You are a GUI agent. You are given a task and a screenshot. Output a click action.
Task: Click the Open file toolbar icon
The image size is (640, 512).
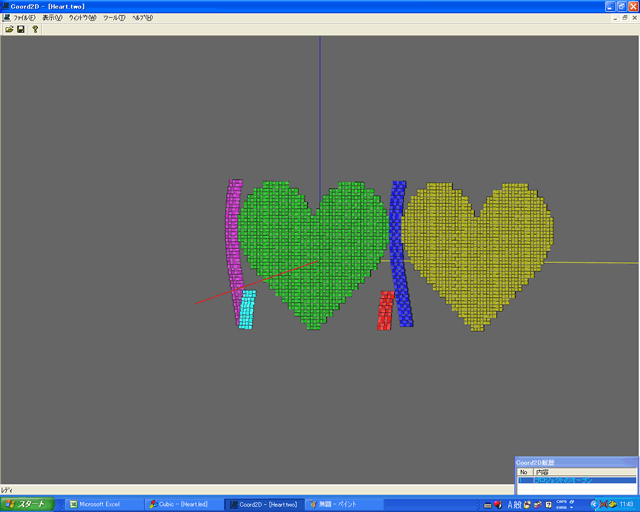[x=8, y=29]
